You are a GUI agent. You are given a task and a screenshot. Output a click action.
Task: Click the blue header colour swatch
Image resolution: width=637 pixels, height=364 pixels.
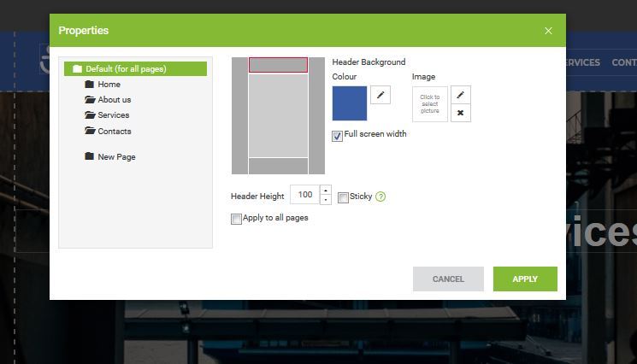[x=349, y=103]
